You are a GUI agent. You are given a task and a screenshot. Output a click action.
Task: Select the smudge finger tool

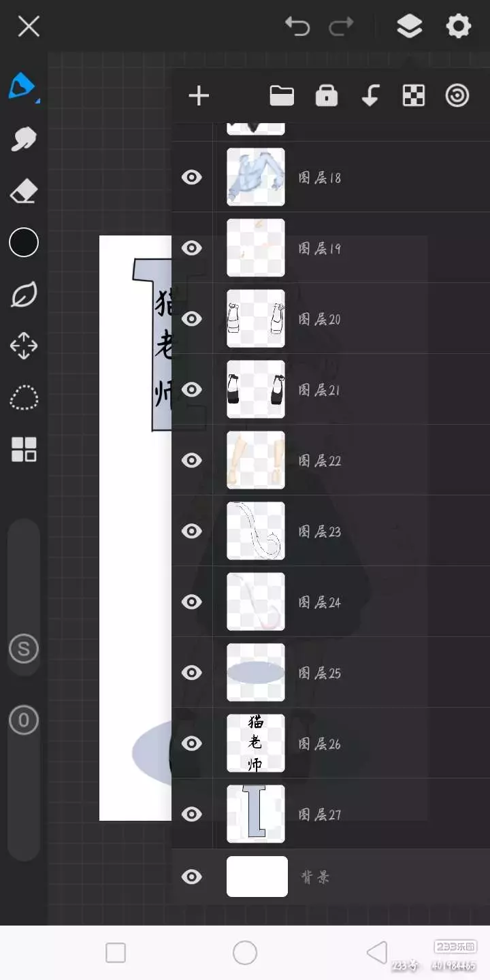click(x=24, y=139)
